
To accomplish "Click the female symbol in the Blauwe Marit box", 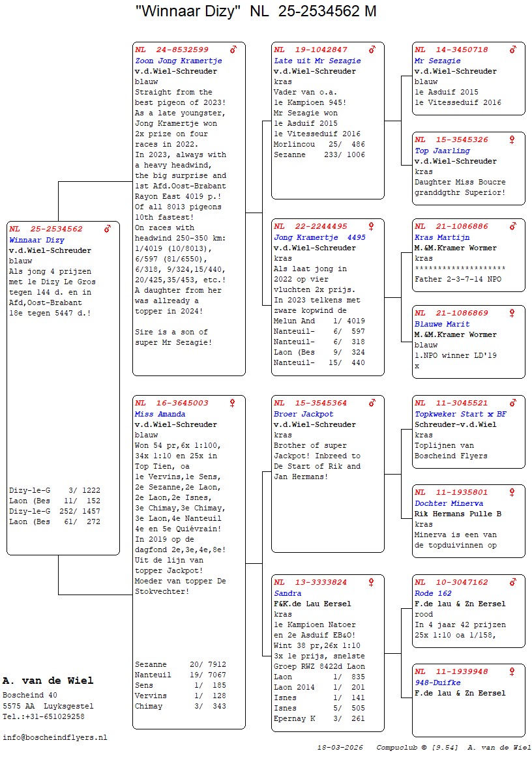I will pyautogui.click(x=512, y=313).
